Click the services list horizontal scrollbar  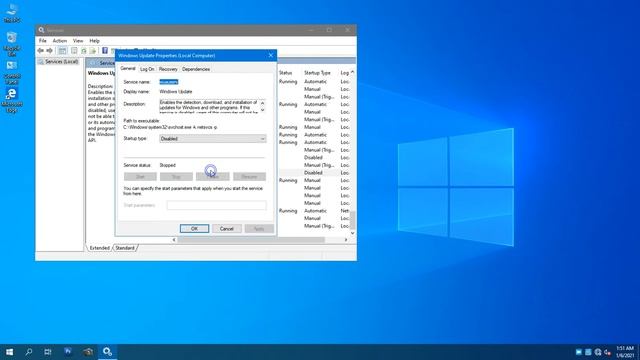click(251, 240)
